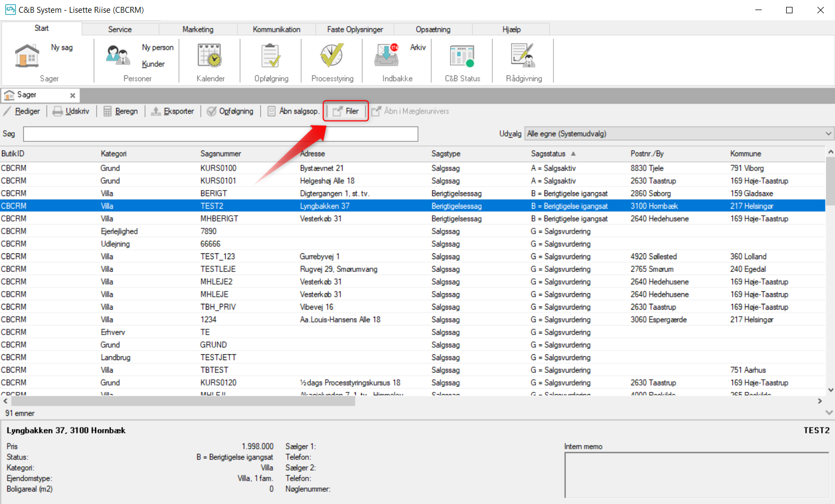The width and height of the screenshot is (835, 504).
Task: Close the Sager document tab
Action: (73, 95)
